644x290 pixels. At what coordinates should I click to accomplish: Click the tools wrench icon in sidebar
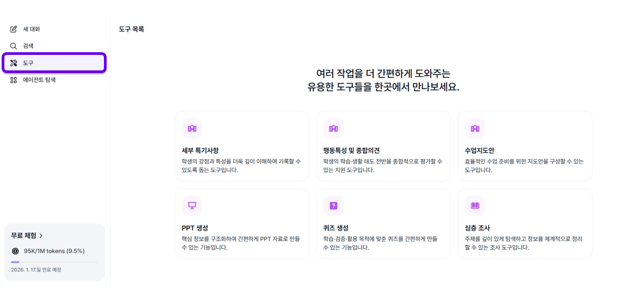click(13, 63)
